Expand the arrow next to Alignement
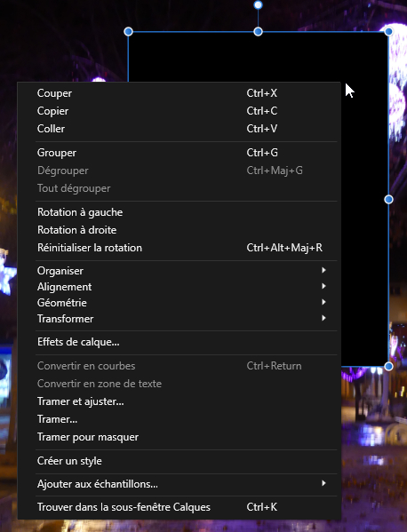The height and width of the screenshot is (532, 407). 323,286
